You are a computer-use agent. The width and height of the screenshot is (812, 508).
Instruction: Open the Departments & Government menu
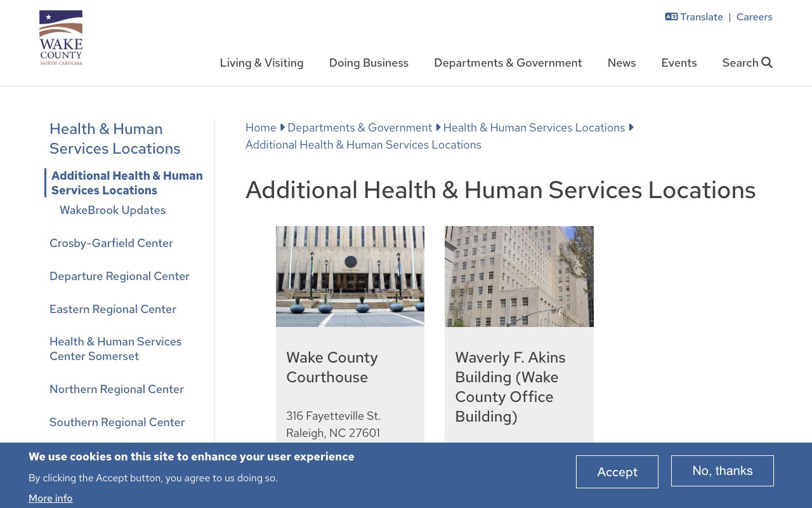coord(507,62)
